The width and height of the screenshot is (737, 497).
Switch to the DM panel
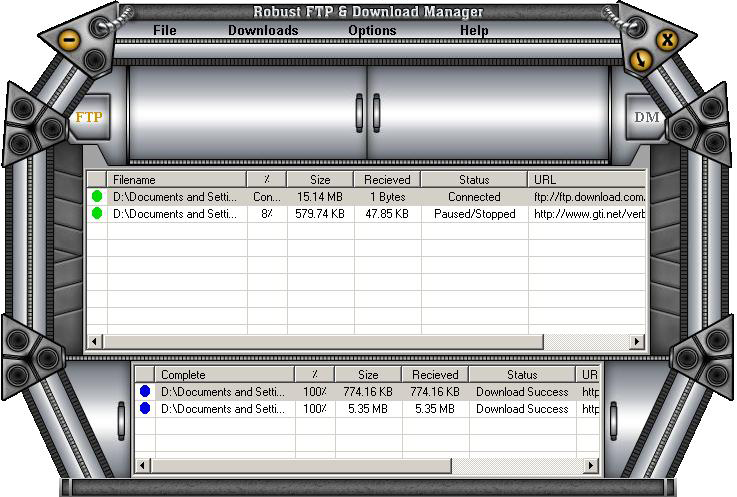click(647, 117)
